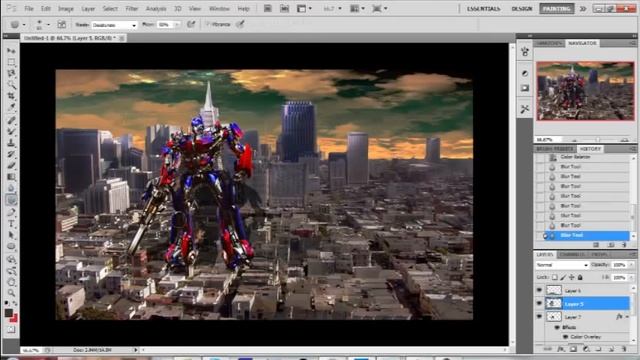
Task: Open the Image menu
Action: click(x=66, y=8)
